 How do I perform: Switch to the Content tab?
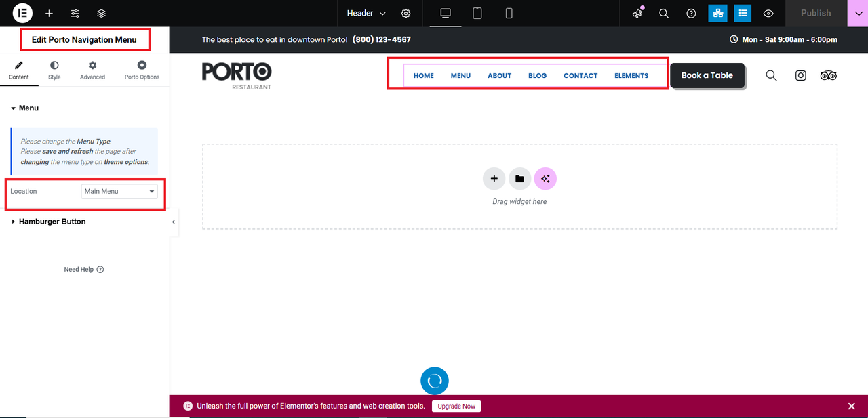[19, 70]
